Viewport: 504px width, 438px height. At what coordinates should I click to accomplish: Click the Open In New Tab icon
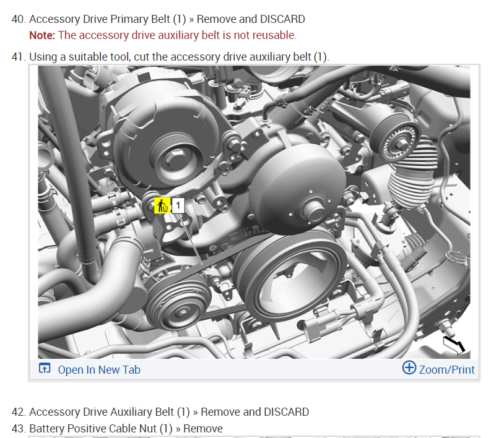coord(45,368)
